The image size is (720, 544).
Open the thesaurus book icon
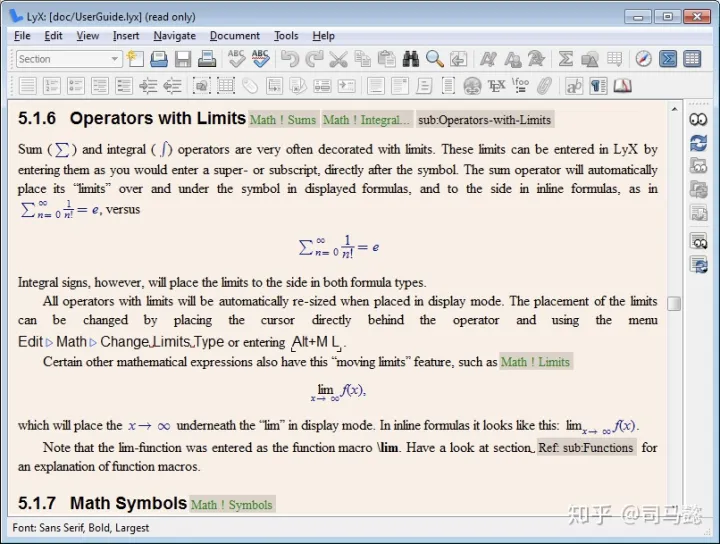click(622, 85)
